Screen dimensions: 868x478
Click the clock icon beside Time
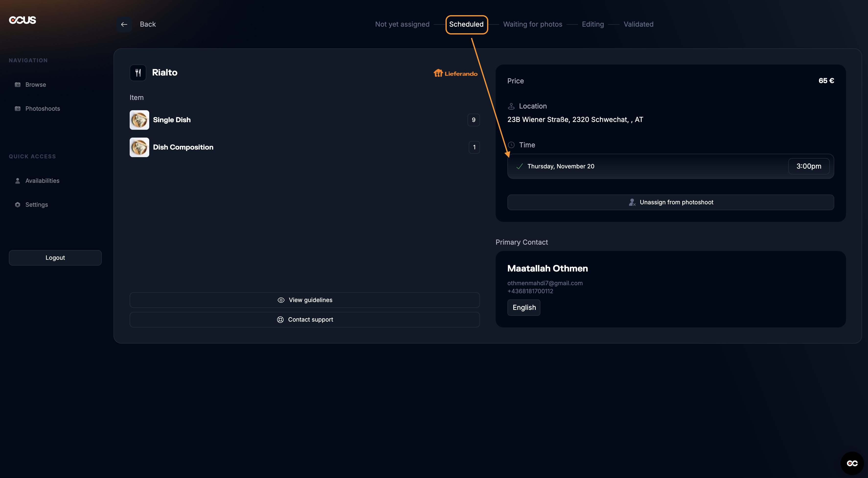click(x=511, y=145)
